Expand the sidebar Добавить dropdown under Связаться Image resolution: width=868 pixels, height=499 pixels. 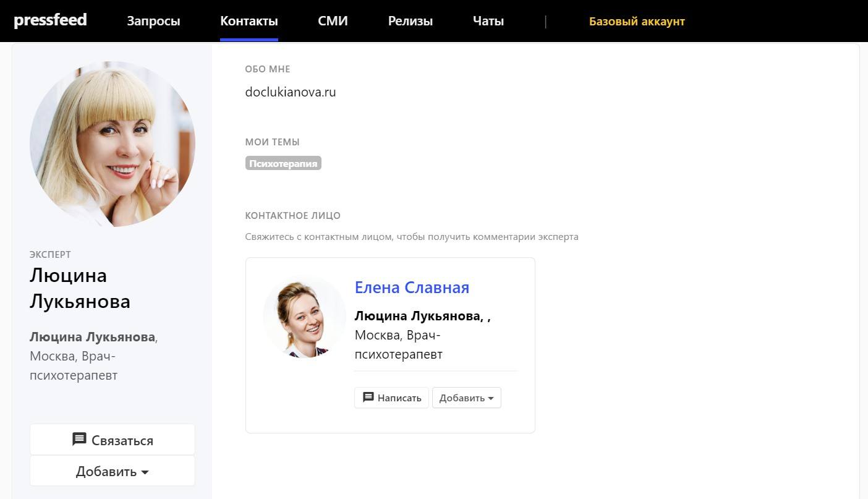point(113,471)
